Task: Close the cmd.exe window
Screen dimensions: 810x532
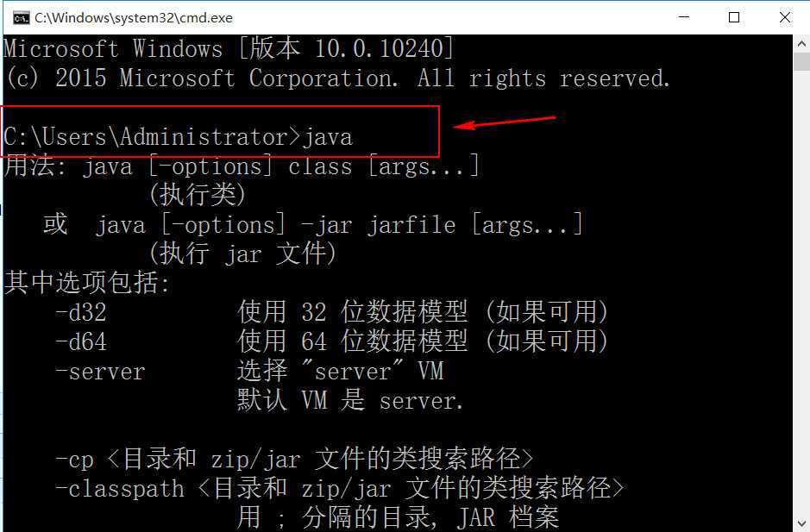Action: (785, 17)
